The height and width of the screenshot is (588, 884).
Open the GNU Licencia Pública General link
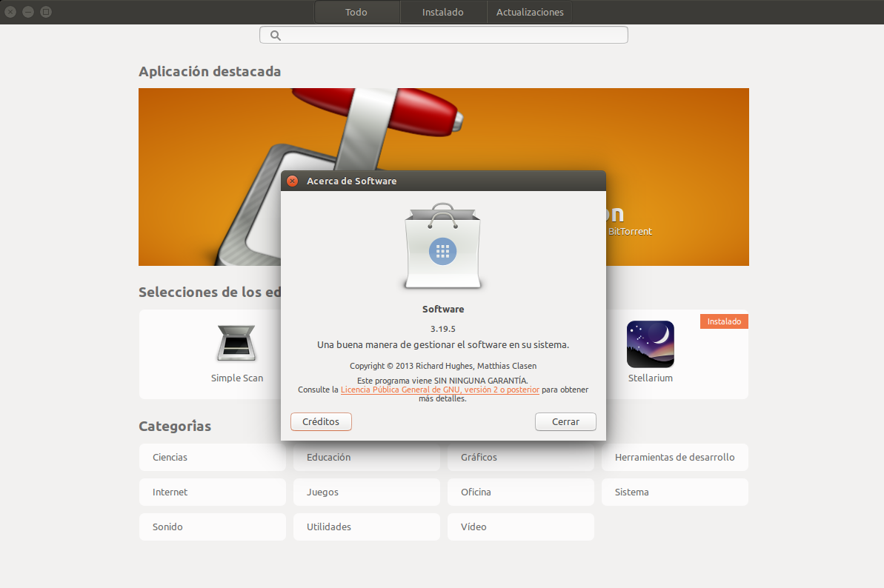click(439, 390)
